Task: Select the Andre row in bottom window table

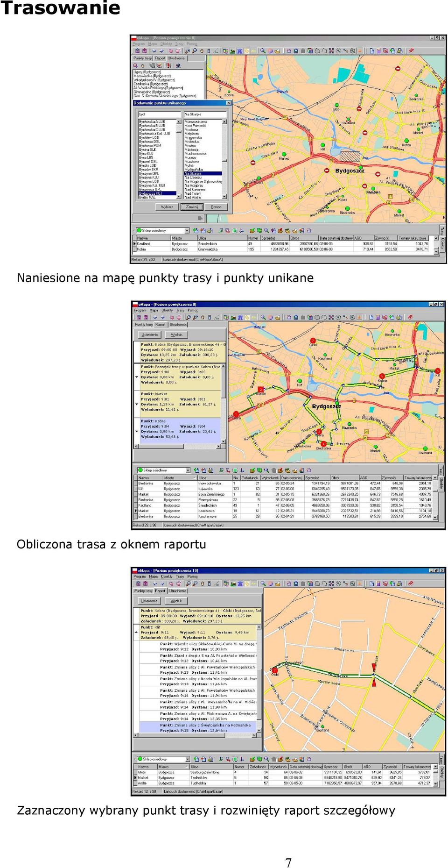Action: [x=284, y=783]
